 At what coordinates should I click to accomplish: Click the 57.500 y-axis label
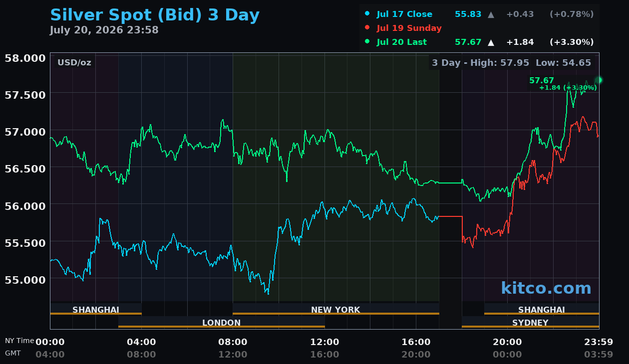pyautogui.click(x=25, y=95)
